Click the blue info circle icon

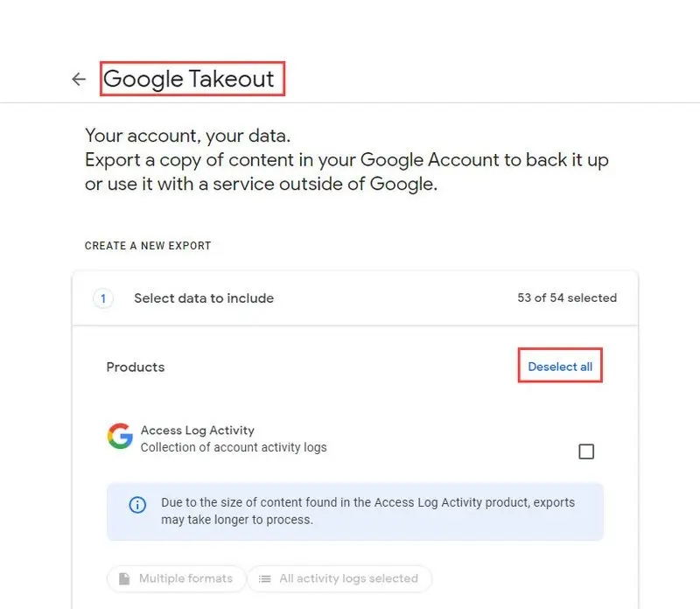pos(137,505)
